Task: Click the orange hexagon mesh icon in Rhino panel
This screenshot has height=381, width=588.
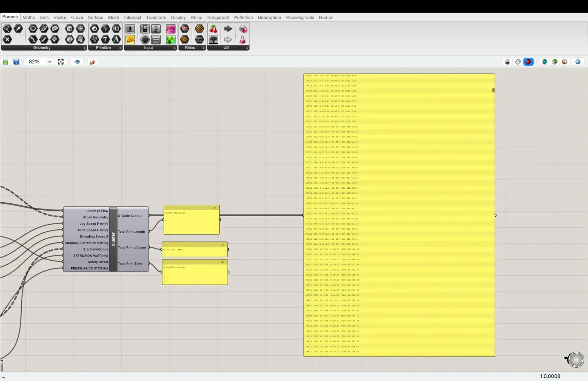Action: coord(199,29)
